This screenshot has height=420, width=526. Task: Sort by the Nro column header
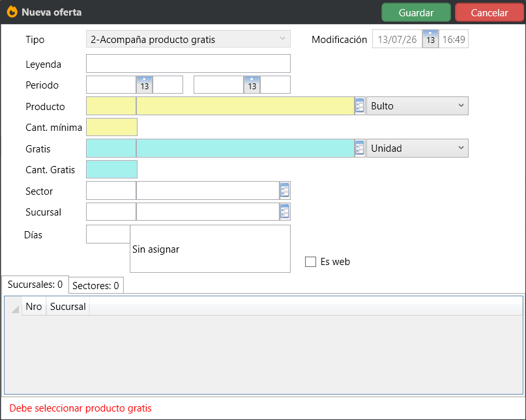tap(34, 307)
